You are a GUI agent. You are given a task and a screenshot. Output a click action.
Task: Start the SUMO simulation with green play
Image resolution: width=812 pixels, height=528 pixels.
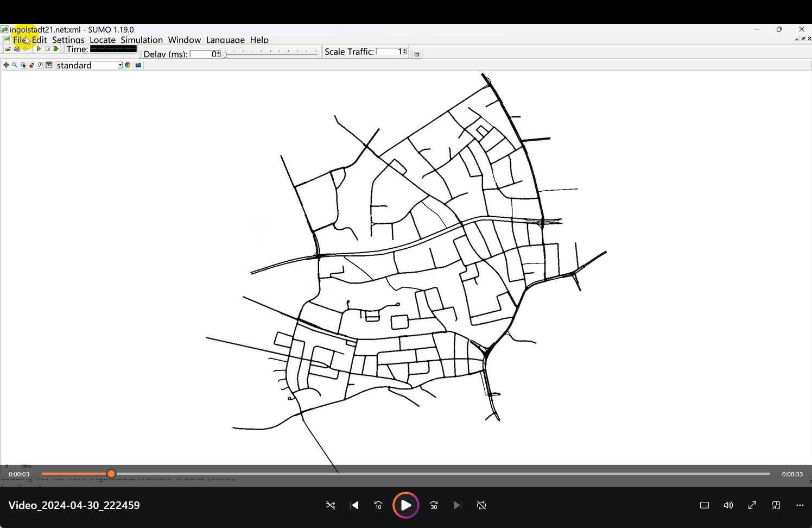point(39,49)
